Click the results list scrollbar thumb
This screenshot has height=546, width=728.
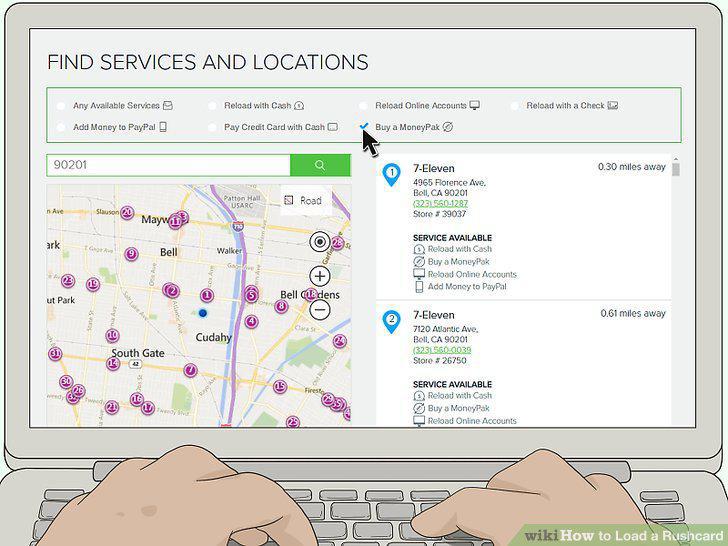tap(676, 169)
